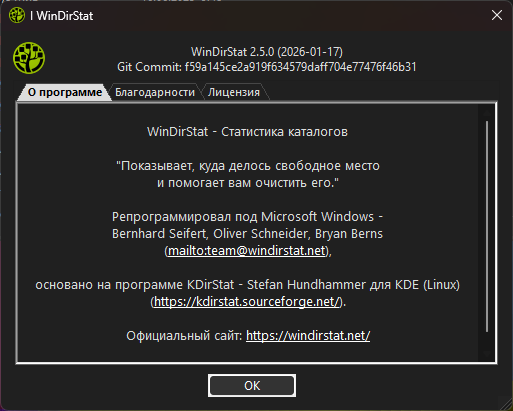Close the About dialog with the X
The image size is (513, 411).
pos(497,15)
